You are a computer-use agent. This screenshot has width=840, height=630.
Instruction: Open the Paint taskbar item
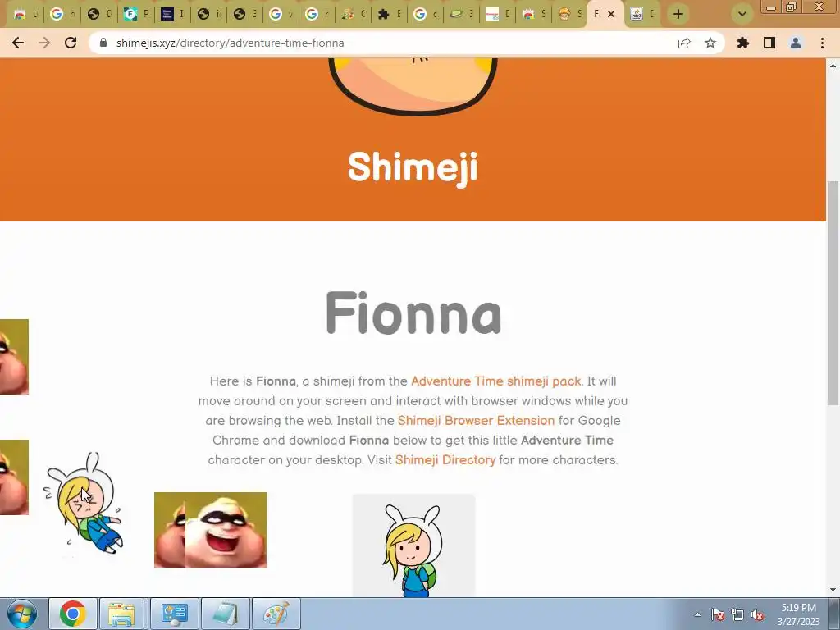(x=276, y=614)
